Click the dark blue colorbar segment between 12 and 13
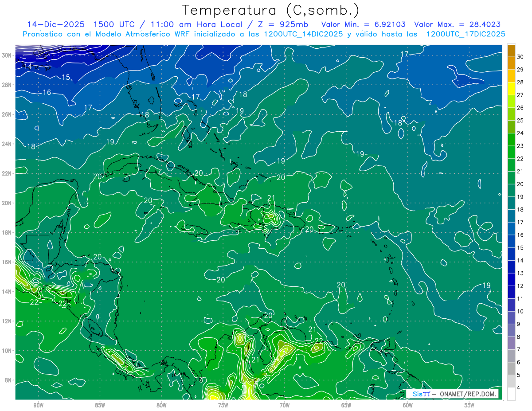 [511, 279]
